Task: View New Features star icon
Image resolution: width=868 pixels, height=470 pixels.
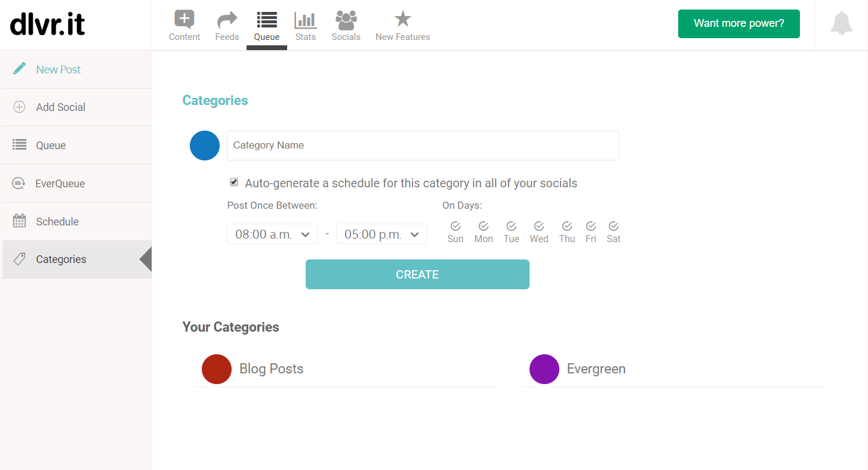Action: point(403,19)
